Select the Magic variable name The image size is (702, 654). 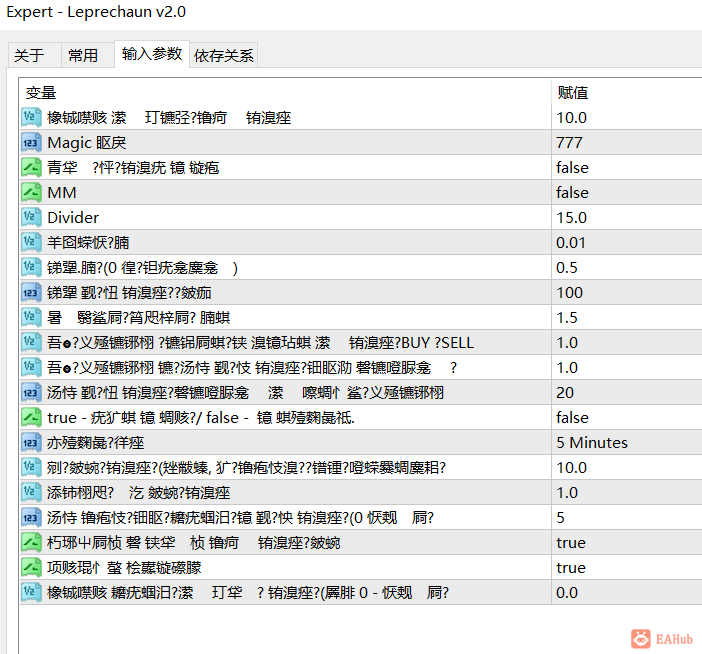coord(87,143)
